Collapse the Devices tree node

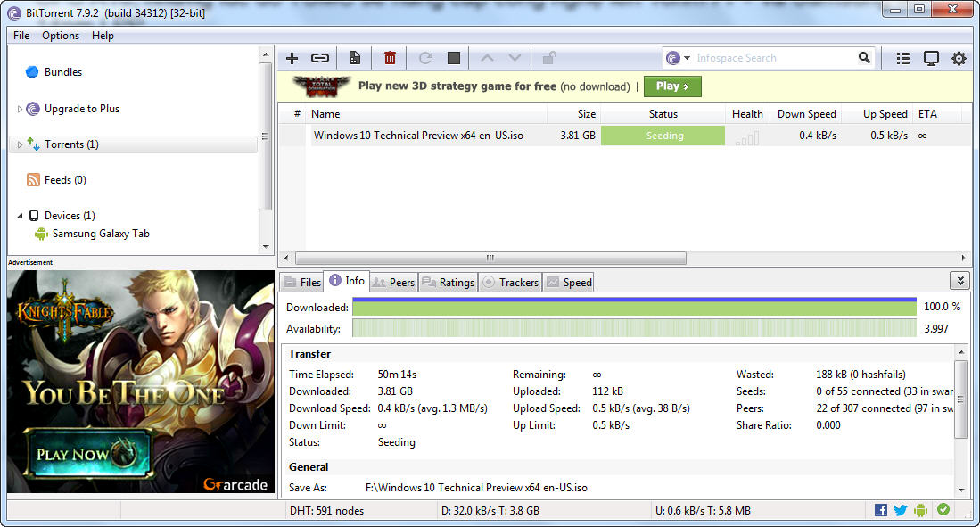point(21,216)
